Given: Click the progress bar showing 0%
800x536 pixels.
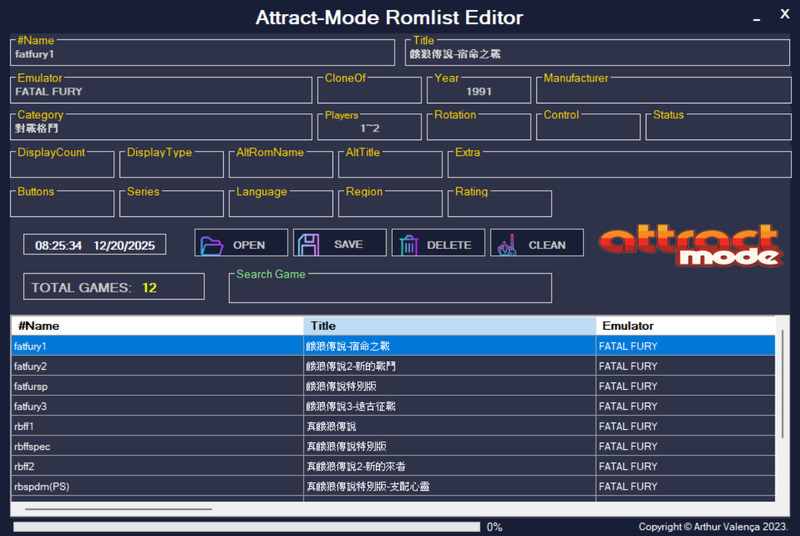Looking at the screenshot, I should point(246,527).
